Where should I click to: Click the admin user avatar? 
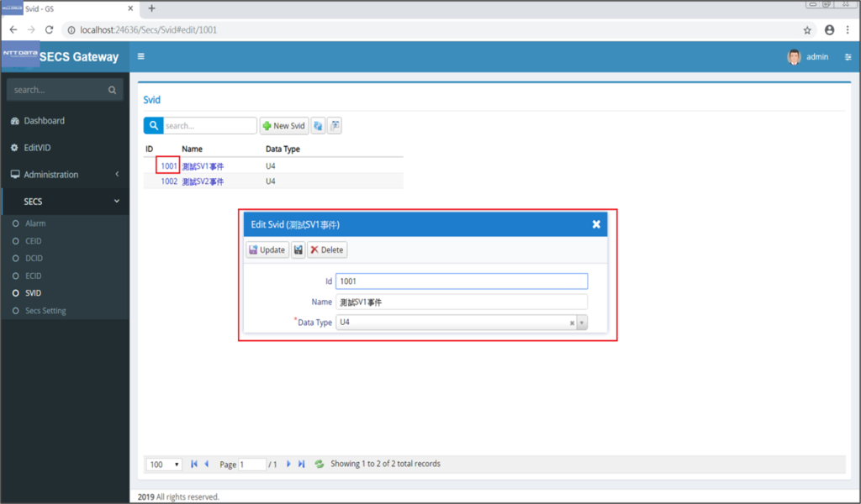point(794,57)
